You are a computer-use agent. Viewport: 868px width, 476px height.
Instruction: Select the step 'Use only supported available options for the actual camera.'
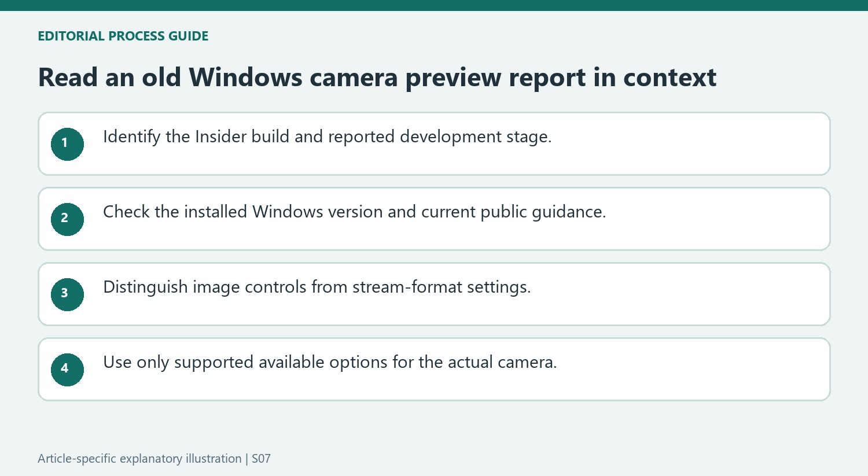coord(434,369)
